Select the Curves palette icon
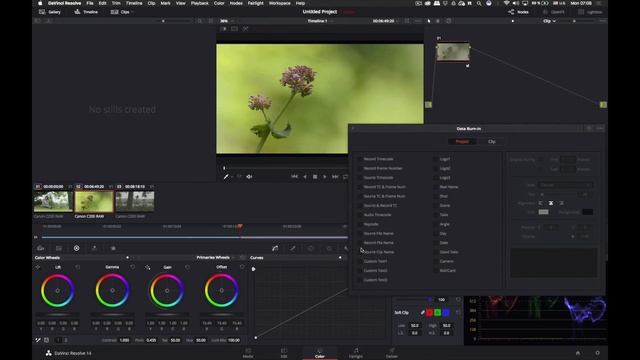Viewport: 640px width, 360px height. (x=275, y=248)
